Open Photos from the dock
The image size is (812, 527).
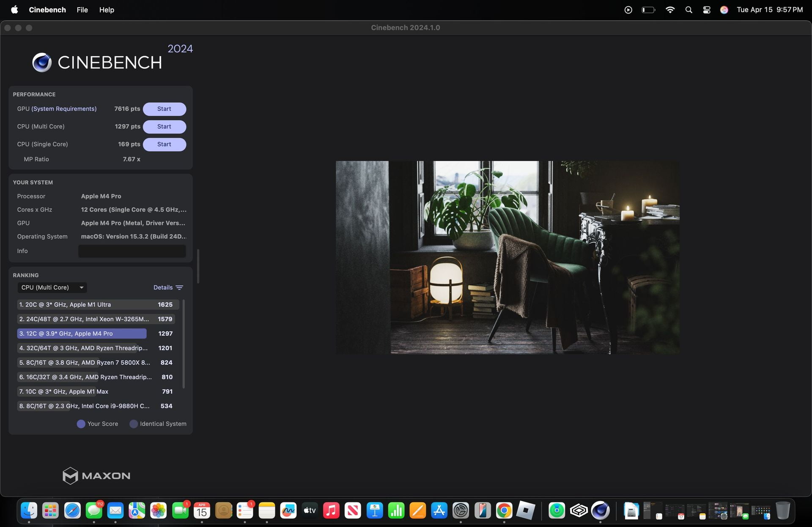(x=159, y=511)
